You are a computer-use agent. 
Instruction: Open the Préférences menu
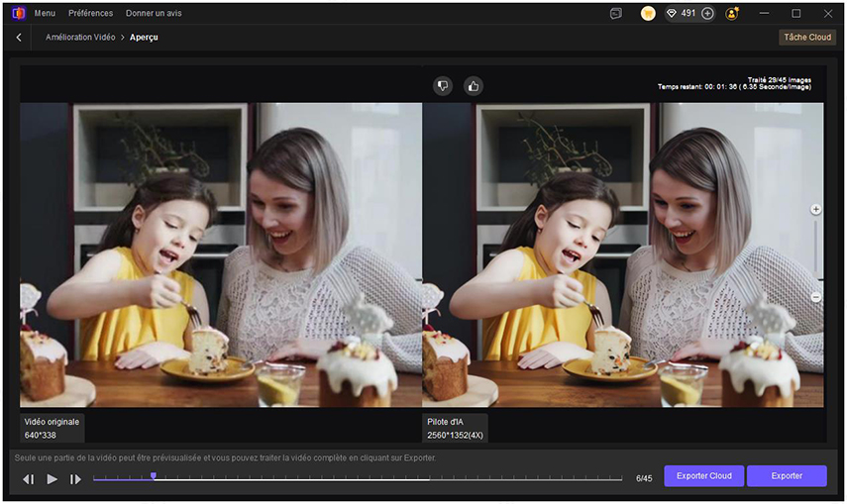coord(90,14)
